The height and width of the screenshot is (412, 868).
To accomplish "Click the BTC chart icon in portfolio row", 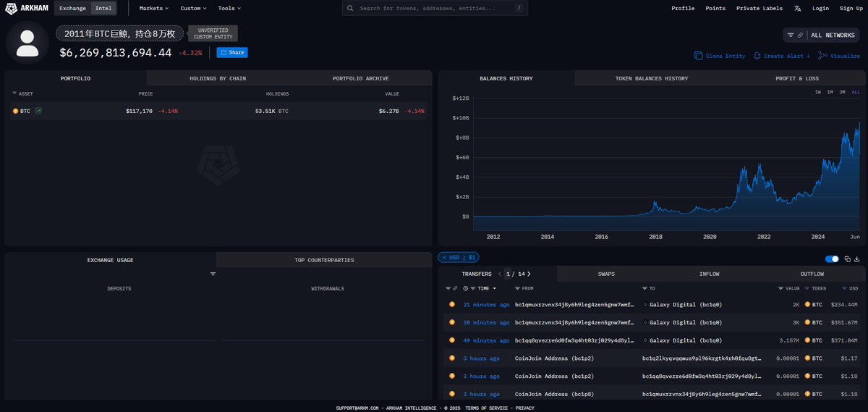I will 38,111.
